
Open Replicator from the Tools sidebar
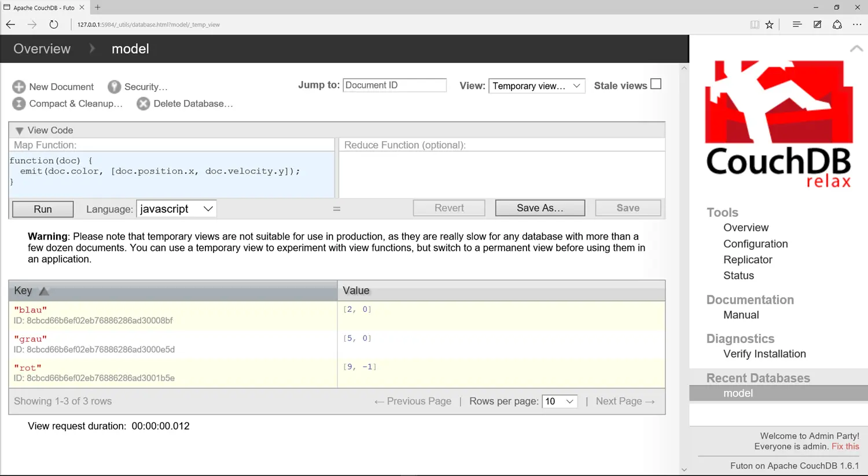pyautogui.click(x=748, y=260)
